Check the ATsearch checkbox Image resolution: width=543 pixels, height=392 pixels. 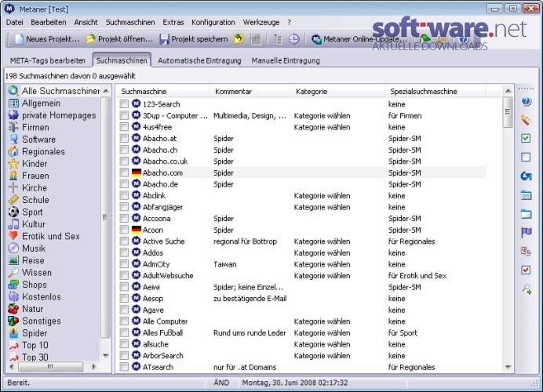pyautogui.click(x=124, y=367)
